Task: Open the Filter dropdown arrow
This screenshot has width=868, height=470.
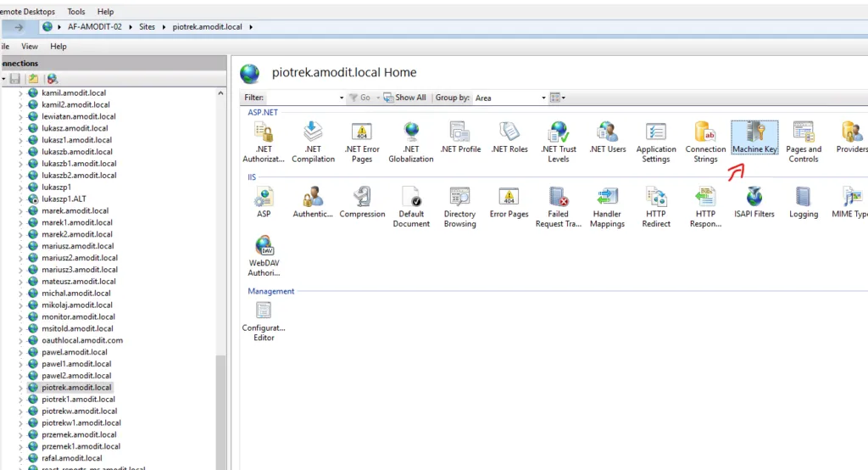Action: pos(342,98)
